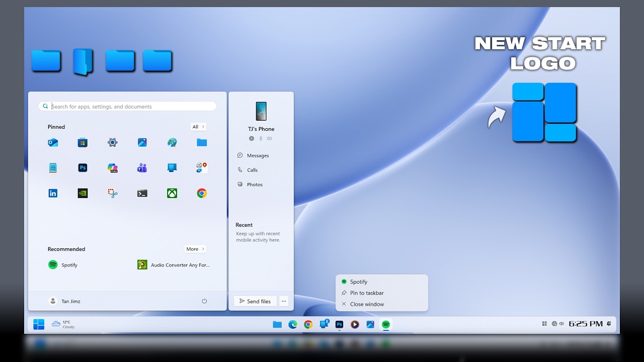Open the Settings gear in Pinned apps
This screenshot has width=644, height=362.
(112, 143)
